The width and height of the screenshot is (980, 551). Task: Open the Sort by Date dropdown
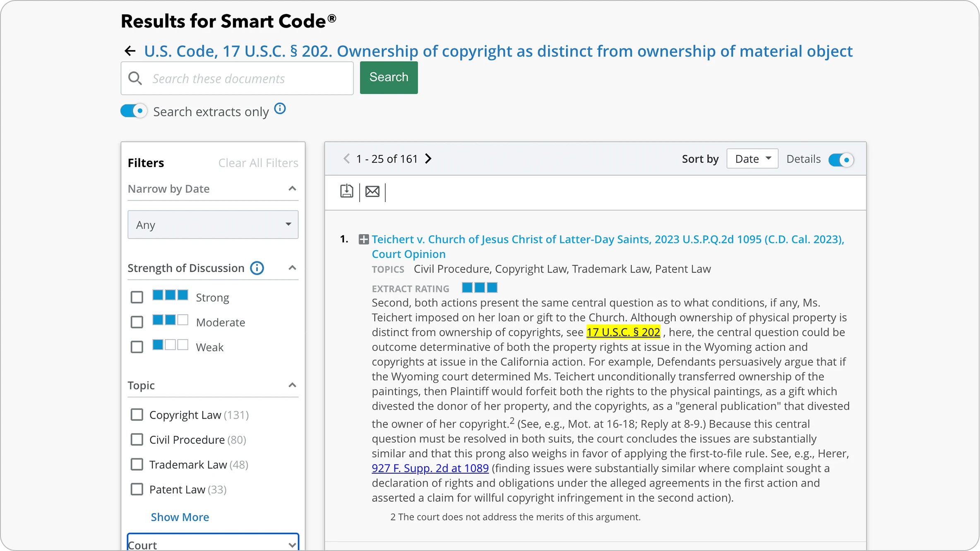752,159
